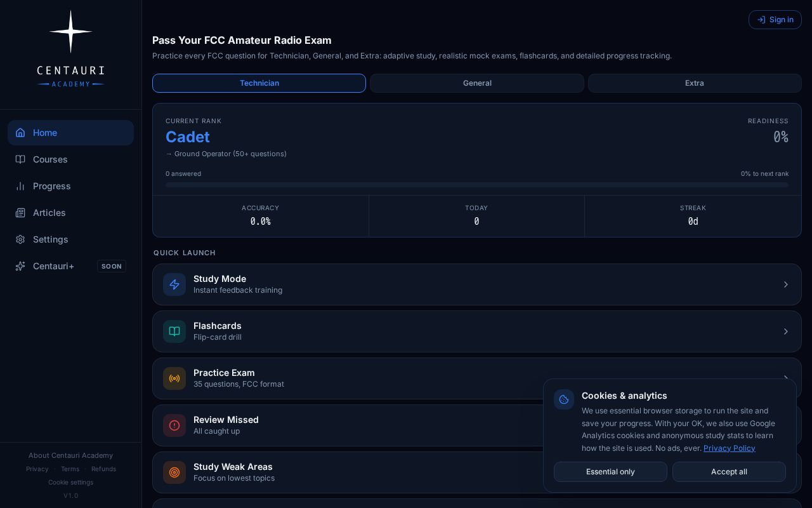Switch to the General license tab
The width and height of the screenshot is (812, 508).
[477, 83]
